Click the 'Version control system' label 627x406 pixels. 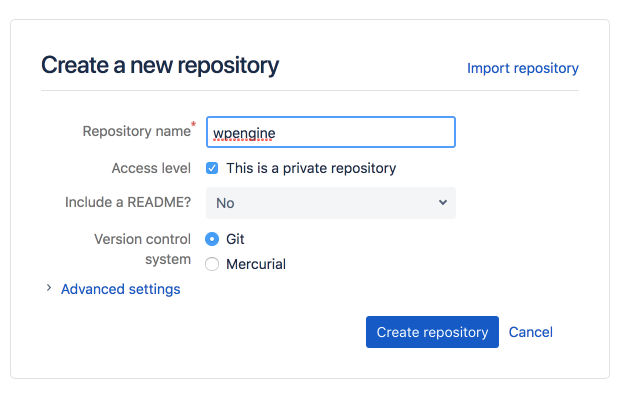pos(142,249)
